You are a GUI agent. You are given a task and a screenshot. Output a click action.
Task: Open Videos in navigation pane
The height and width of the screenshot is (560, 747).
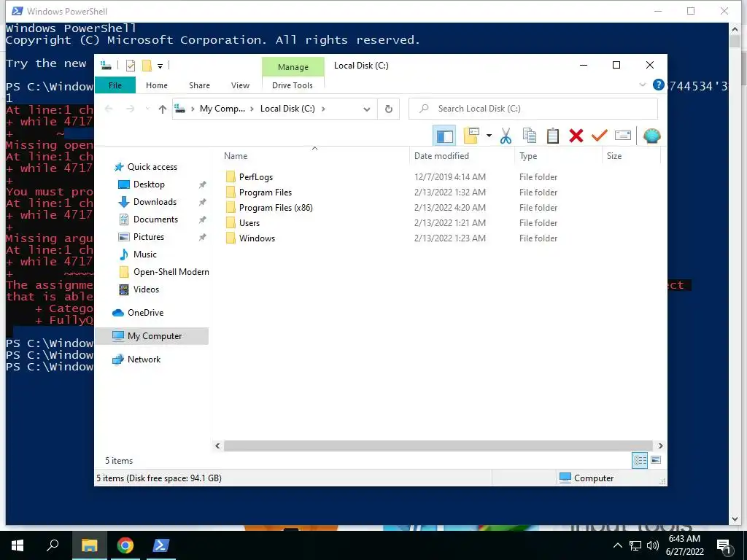pyautogui.click(x=146, y=289)
